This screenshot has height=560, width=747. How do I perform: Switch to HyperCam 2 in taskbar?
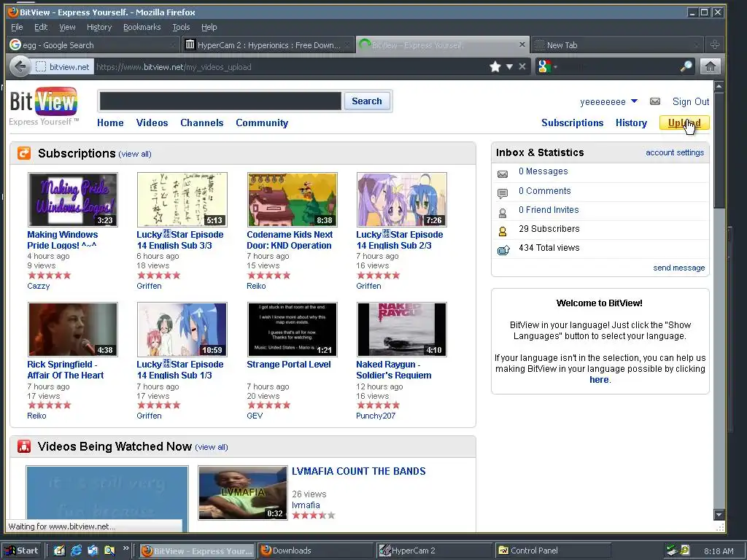pyautogui.click(x=435, y=551)
